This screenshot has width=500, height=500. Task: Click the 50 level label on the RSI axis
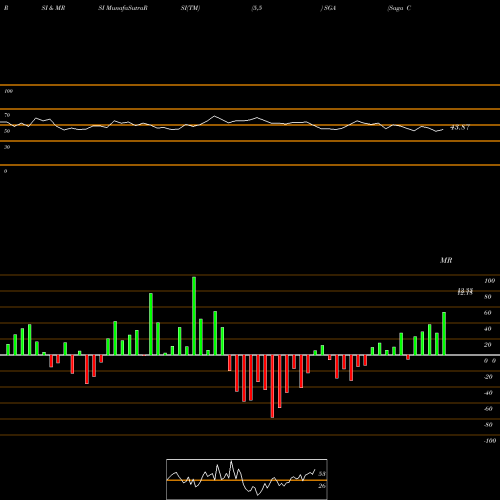click(7, 131)
